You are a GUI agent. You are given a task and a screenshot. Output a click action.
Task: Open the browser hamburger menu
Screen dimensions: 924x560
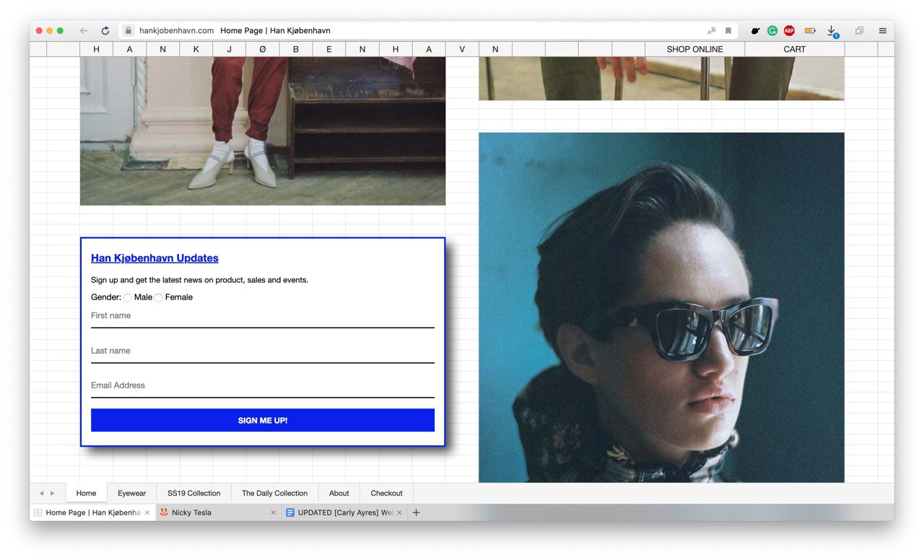pos(883,31)
